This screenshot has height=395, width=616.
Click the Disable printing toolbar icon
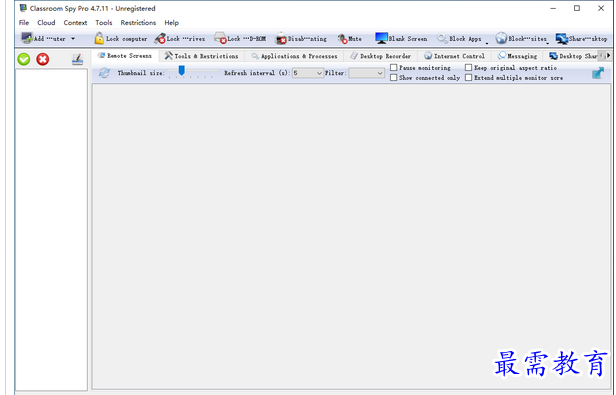281,39
